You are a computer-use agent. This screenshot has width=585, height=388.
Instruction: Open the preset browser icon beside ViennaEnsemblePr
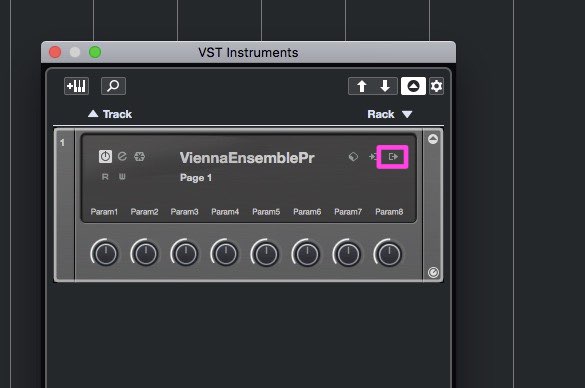[353, 157]
